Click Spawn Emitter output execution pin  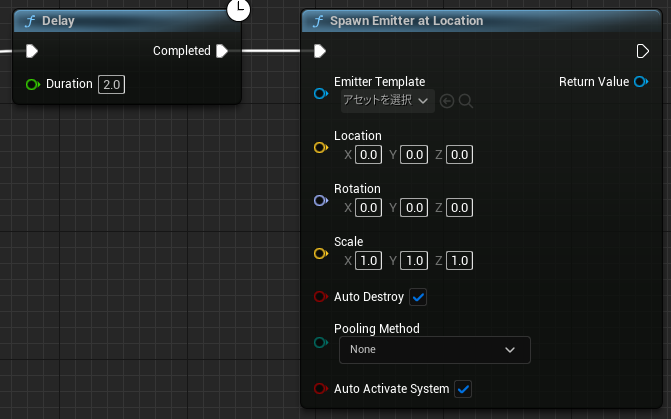(642, 51)
